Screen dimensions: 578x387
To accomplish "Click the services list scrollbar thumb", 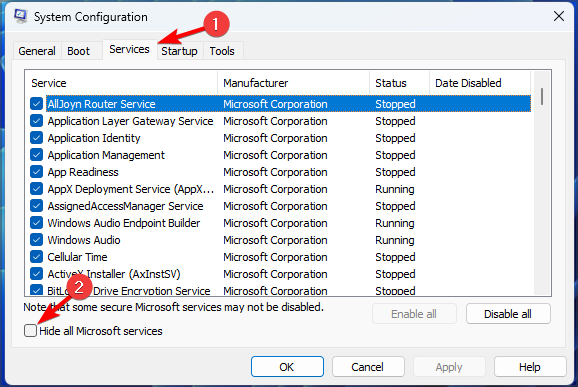I will [x=542, y=96].
